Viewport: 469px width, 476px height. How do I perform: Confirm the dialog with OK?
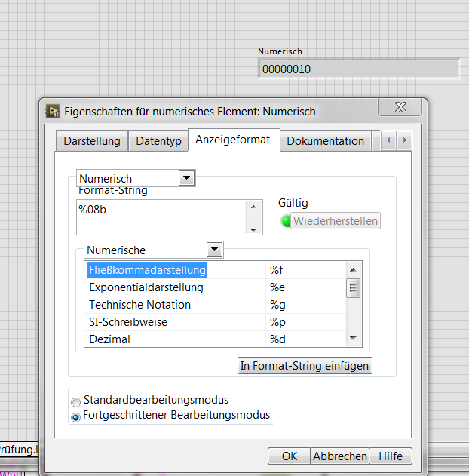pyautogui.click(x=289, y=456)
